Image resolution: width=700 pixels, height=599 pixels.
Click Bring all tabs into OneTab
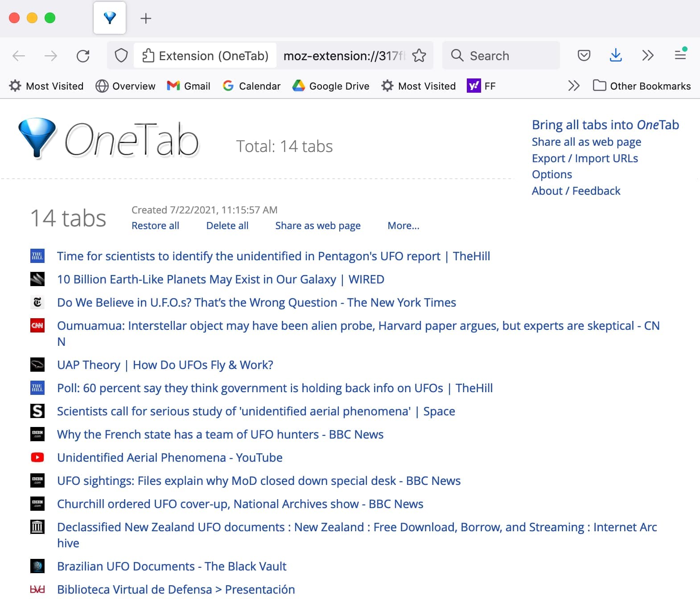605,125
